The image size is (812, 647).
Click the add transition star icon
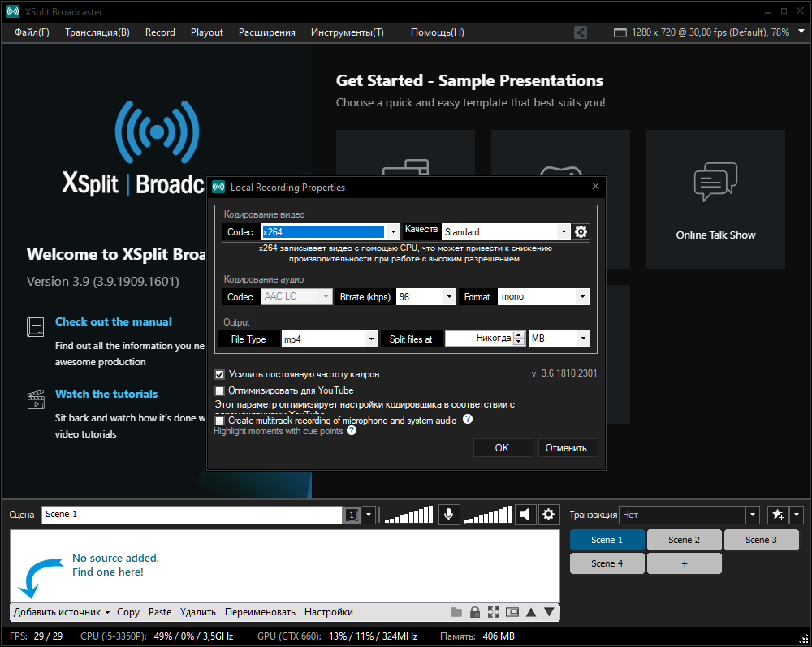(x=777, y=515)
